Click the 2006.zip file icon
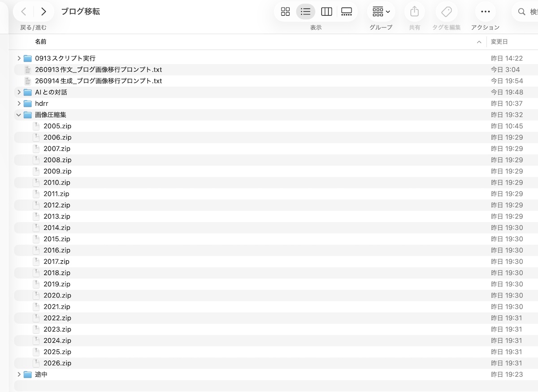The height and width of the screenshot is (392, 538). click(36, 137)
